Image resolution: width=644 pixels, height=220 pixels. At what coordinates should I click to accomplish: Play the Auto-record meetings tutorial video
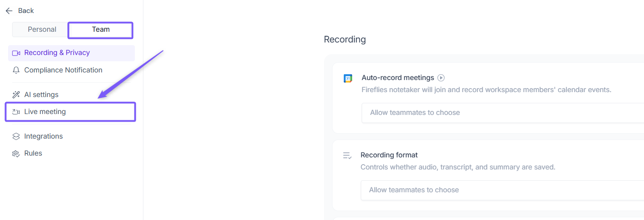coord(441,78)
